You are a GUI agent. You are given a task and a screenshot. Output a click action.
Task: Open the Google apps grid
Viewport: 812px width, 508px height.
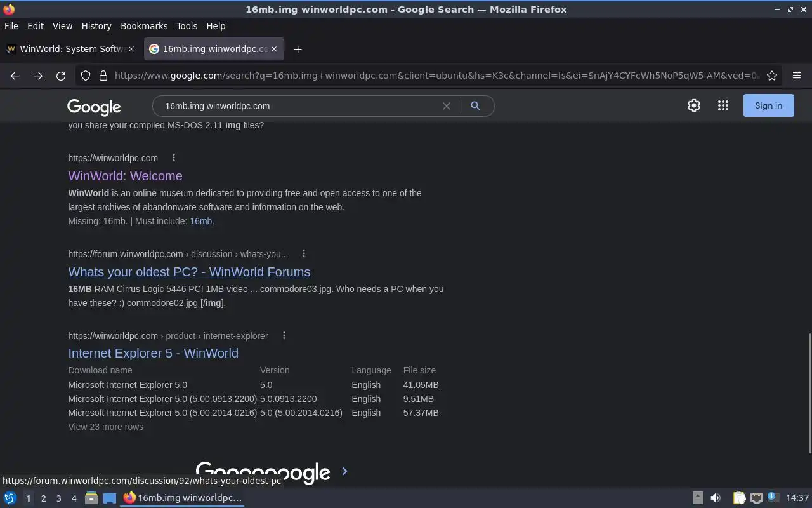click(723, 106)
